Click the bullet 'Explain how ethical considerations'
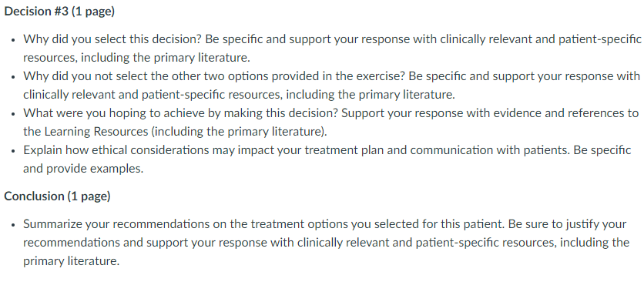The height and width of the screenshot is (282, 644). coord(327,159)
